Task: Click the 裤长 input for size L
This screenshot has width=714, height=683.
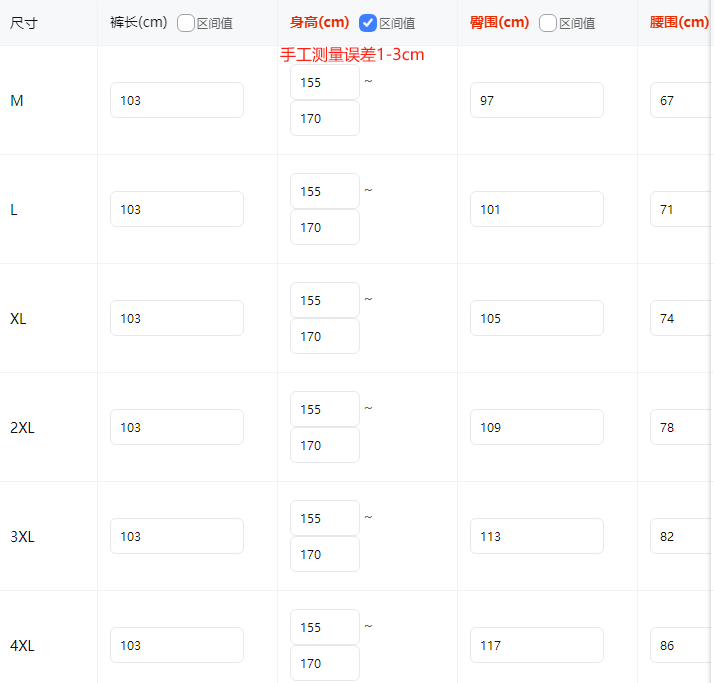Action: 177,209
